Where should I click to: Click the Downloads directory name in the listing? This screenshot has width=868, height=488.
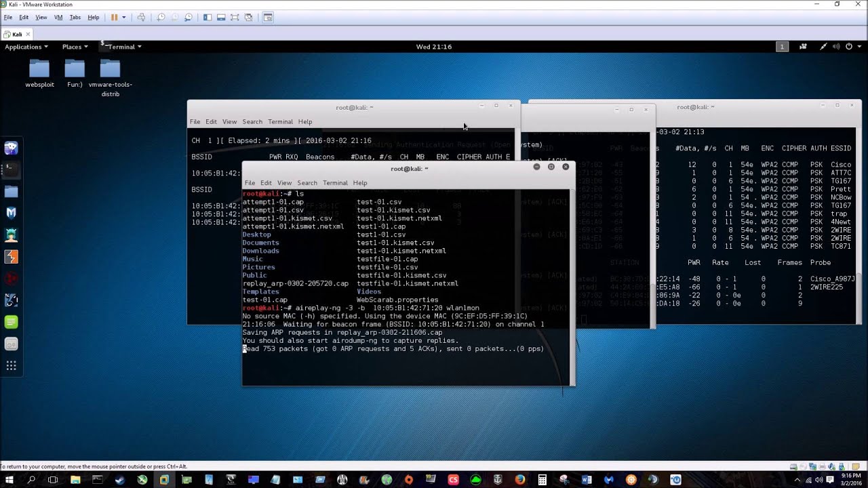coord(260,251)
